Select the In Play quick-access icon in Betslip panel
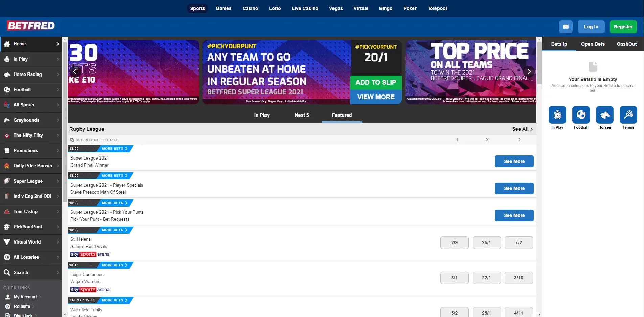644x317 pixels. point(557,114)
